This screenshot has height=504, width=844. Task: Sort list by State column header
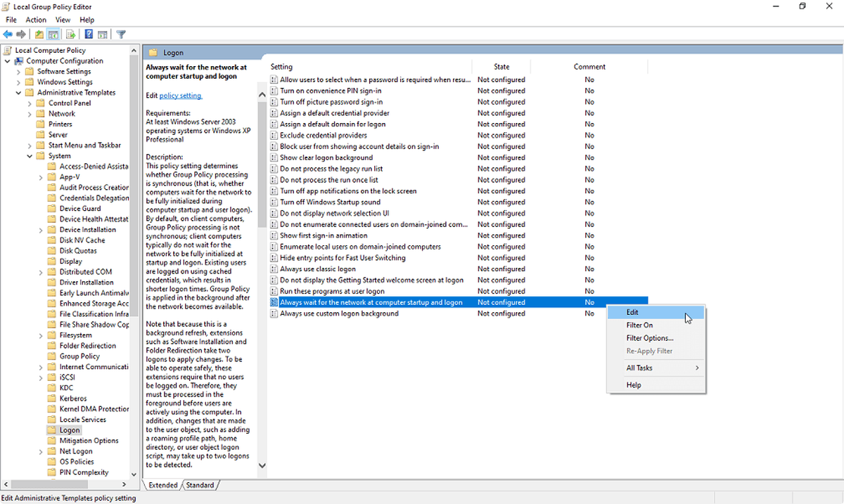pyautogui.click(x=501, y=67)
